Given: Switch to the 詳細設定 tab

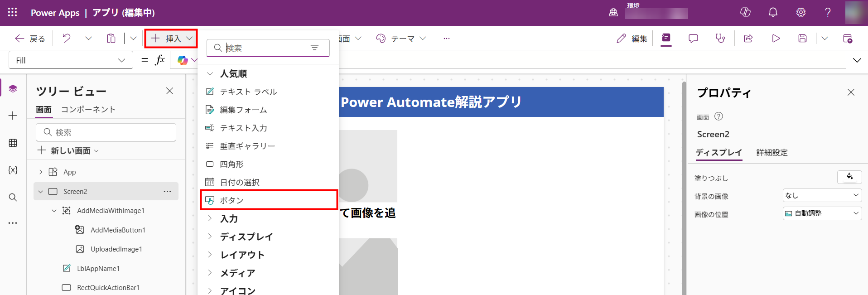Looking at the screenshot, I should coord(772,153).
